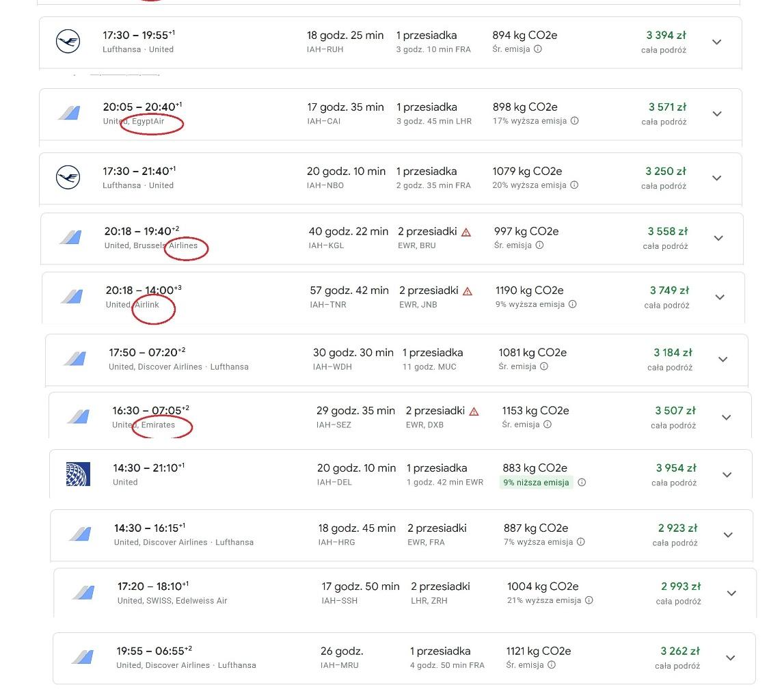The height and width of the screenshot is (700, 769).
Task: Click the info icon beside 9% wyższa emisja
Action: click(572, 304)
